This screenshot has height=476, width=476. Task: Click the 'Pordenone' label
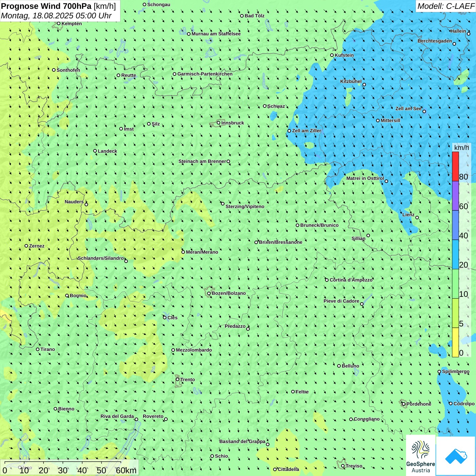[x=419, y=404]
